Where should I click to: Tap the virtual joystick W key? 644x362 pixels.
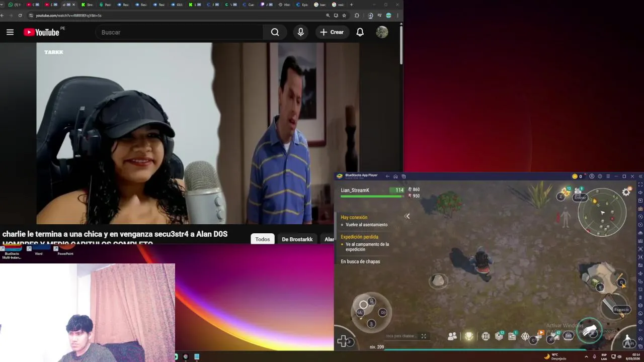point(371,302)
